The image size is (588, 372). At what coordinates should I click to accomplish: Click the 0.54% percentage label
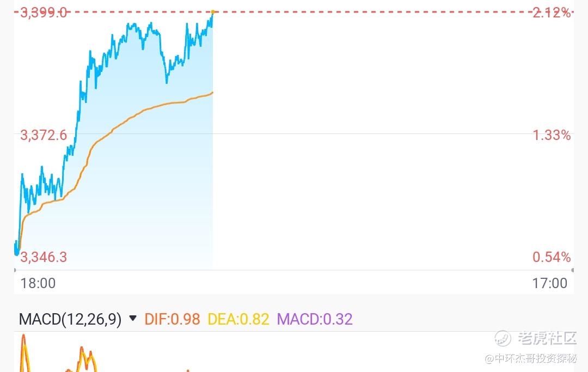click(x=552, y=257)
